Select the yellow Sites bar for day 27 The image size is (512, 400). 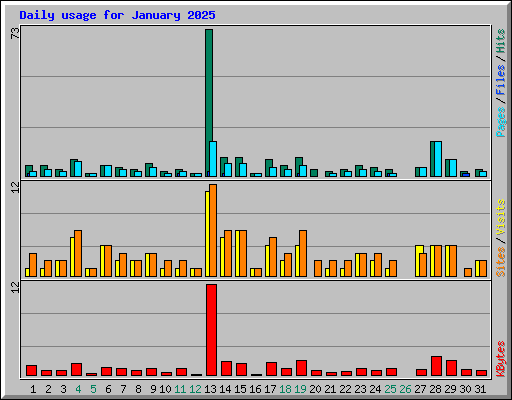pos(419,261)
